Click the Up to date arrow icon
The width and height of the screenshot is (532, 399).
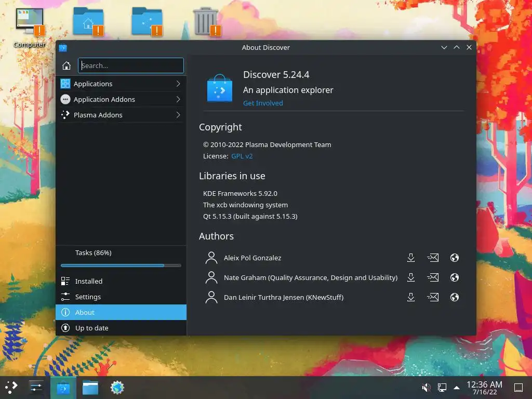[x=65, y=328]
